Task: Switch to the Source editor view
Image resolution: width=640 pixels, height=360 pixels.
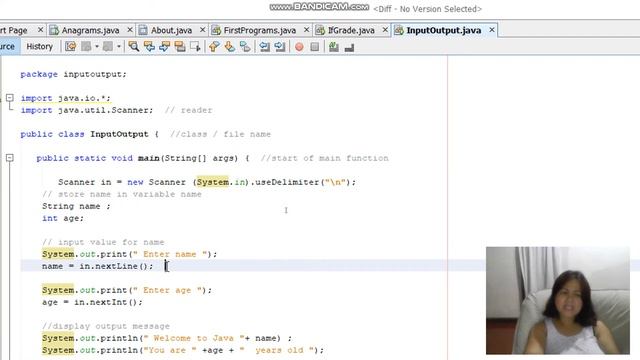Action: 7,47
